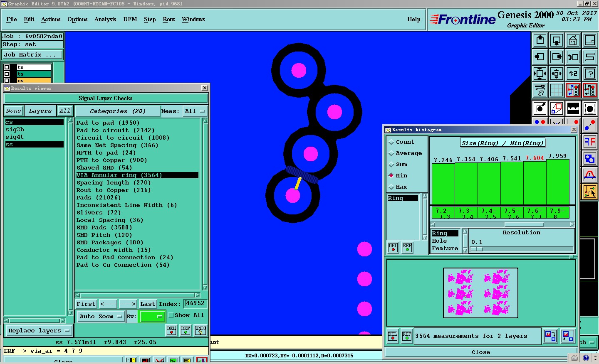Click the Last navigation button

click(148, 304)
